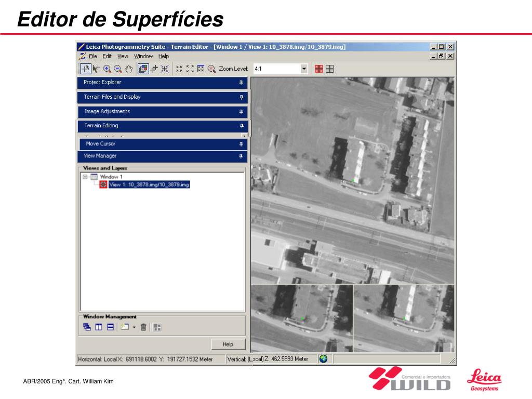Minimize the inner document window
This screenshot has width=532, height=399.
click(x=433, y=56)
